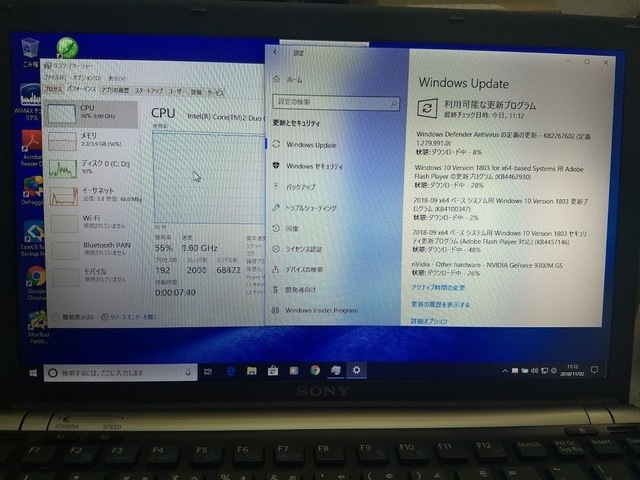Viewport: 640px width, 480px height.
Task: Click the Settings gear taskbar icon
Action: pos(357,370)
